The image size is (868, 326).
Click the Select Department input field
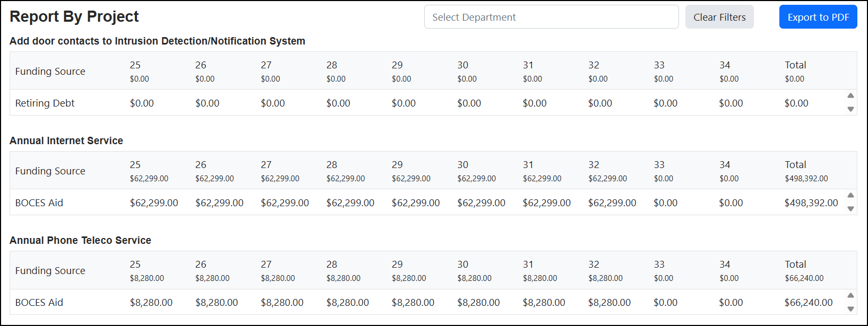click(551, 17)
